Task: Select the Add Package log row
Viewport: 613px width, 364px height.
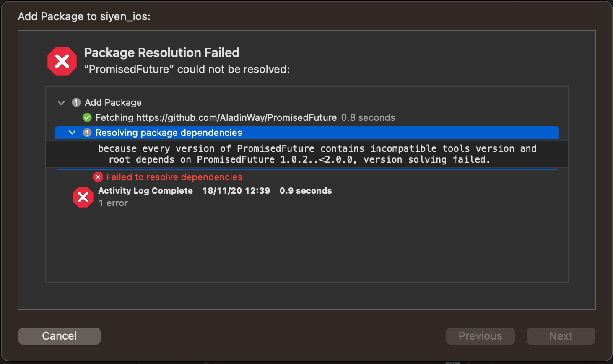Action: click(307, 102)
